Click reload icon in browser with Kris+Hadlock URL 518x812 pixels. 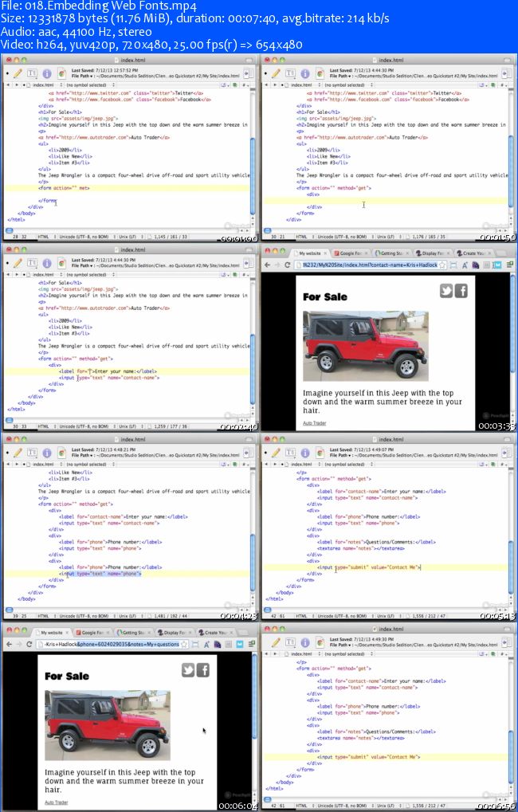coord(288,265)
